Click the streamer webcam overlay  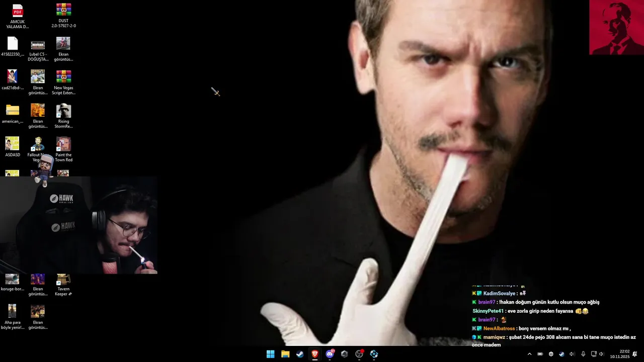pos(78,225)
